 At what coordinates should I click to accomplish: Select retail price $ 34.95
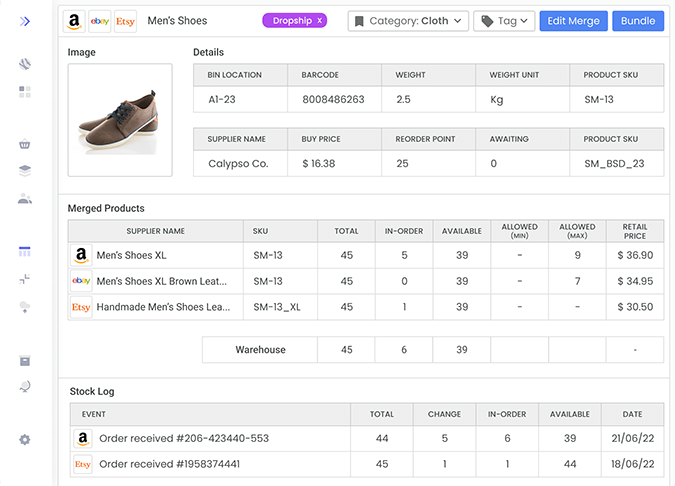[635, 281]
